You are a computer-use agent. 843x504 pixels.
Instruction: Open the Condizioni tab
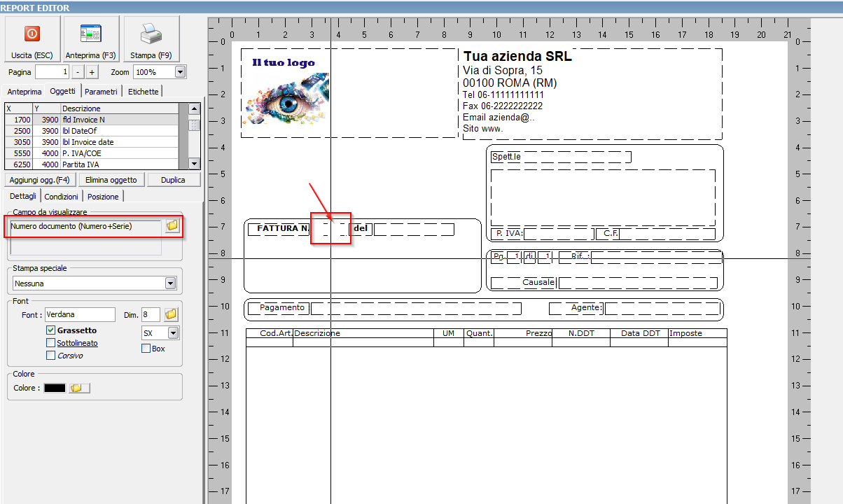62,197
